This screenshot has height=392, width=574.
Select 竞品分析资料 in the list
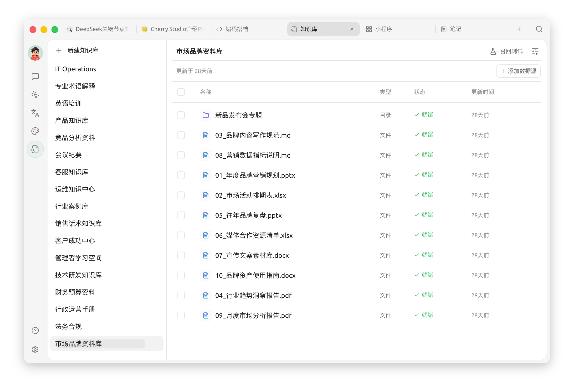[107, 138]
